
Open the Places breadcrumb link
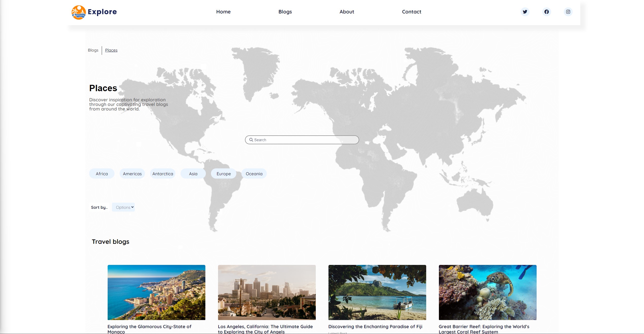pyautogui.click(x=111, y=50)
